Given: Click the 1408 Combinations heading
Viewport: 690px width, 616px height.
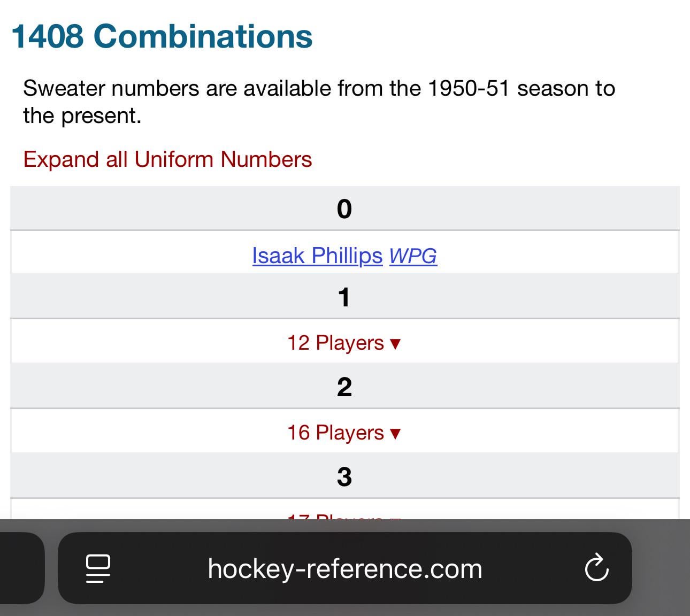Looking at the screenshot, I should [x=162, y=36].
